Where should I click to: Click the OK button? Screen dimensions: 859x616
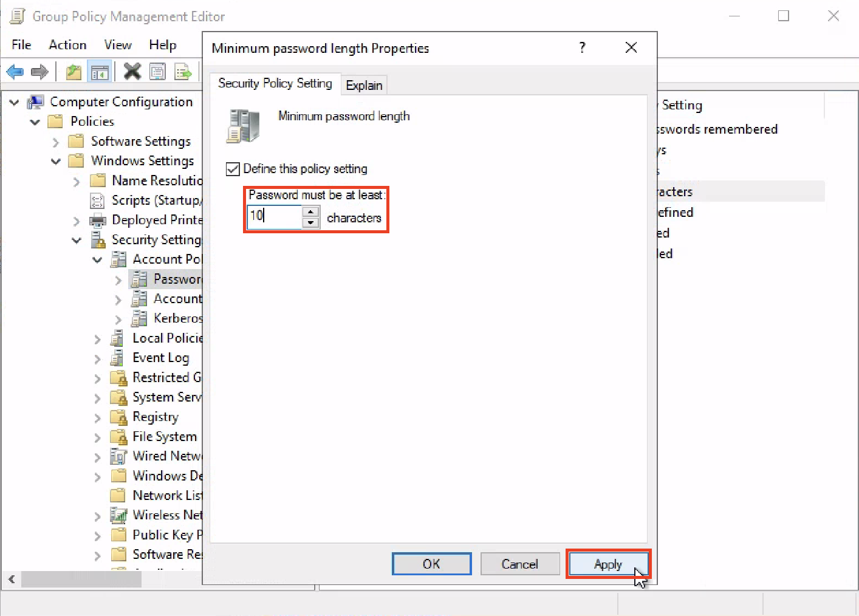(x=431, y=564)
